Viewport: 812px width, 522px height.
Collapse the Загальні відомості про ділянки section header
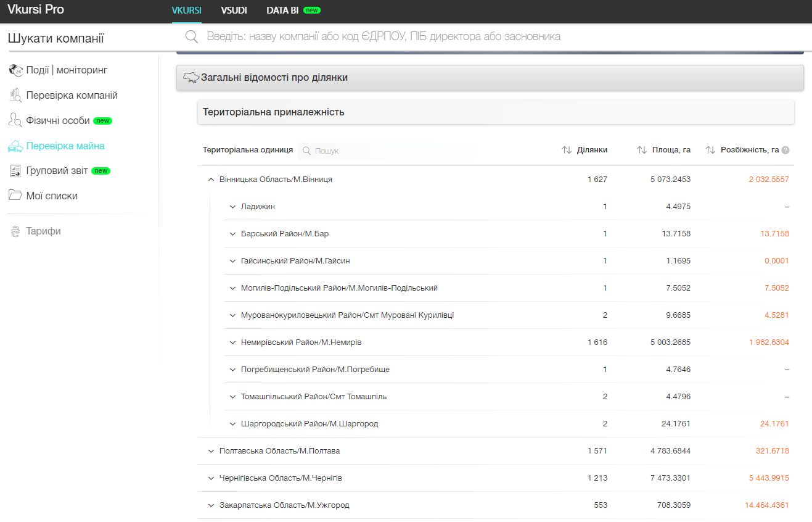point(490,78)
